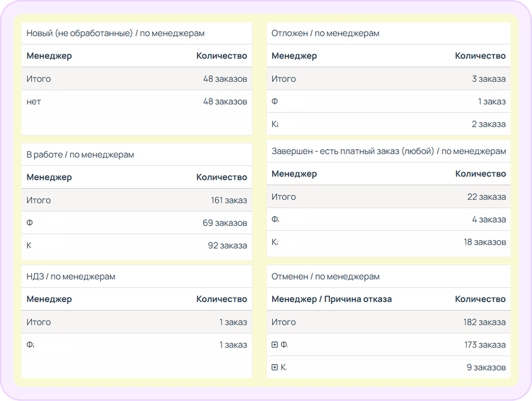Sort by 'Менеджер / Причина отказа' column header
Viewport: 532px width, 401px height.
[x=331, y=299]
